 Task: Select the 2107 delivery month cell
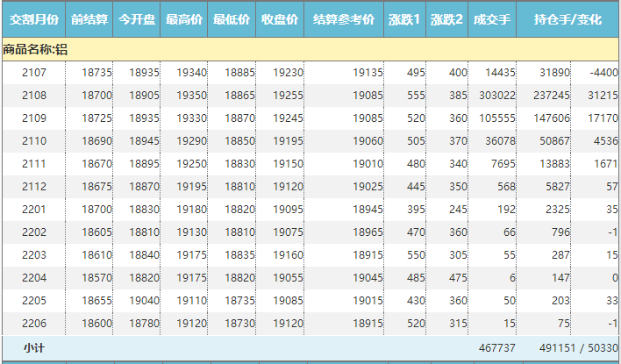pyautogui.click(x=35, y=73)
